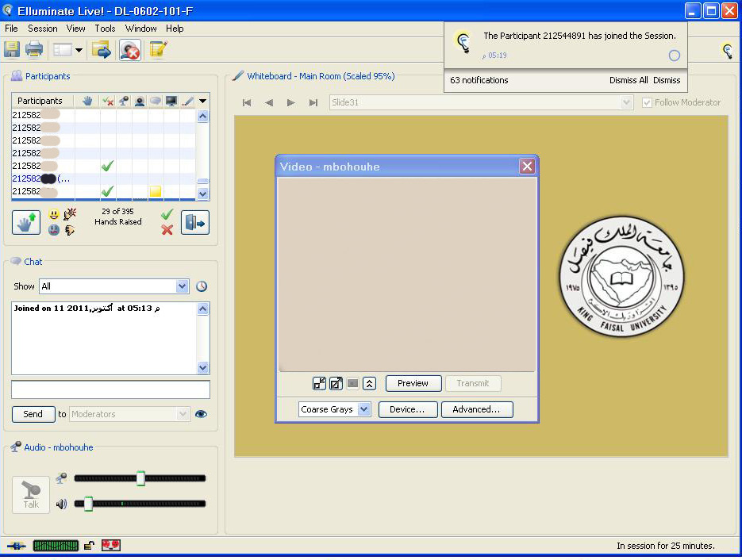The height and width of the screenshot is (560, 742).
Task: Click the applause clapping hands icon
Action: pyautogui.click(x=70, y=214)
